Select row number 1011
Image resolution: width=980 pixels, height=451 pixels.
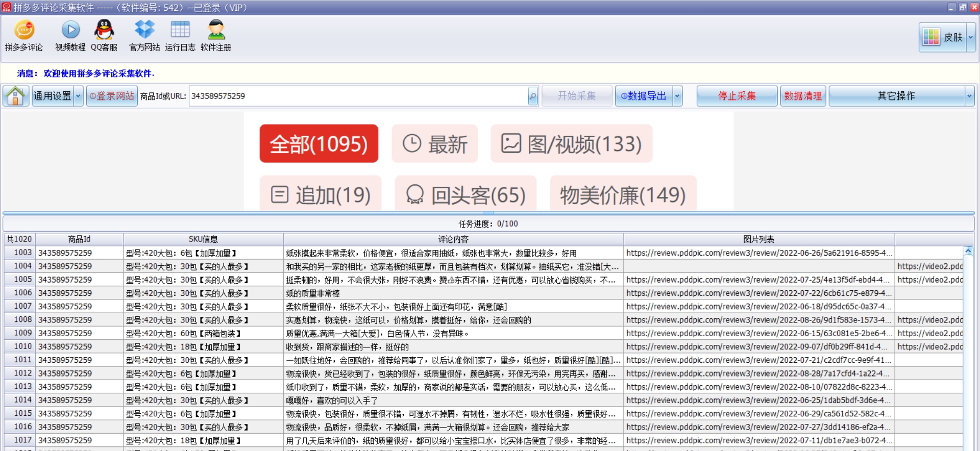click(x=19, y=360)
